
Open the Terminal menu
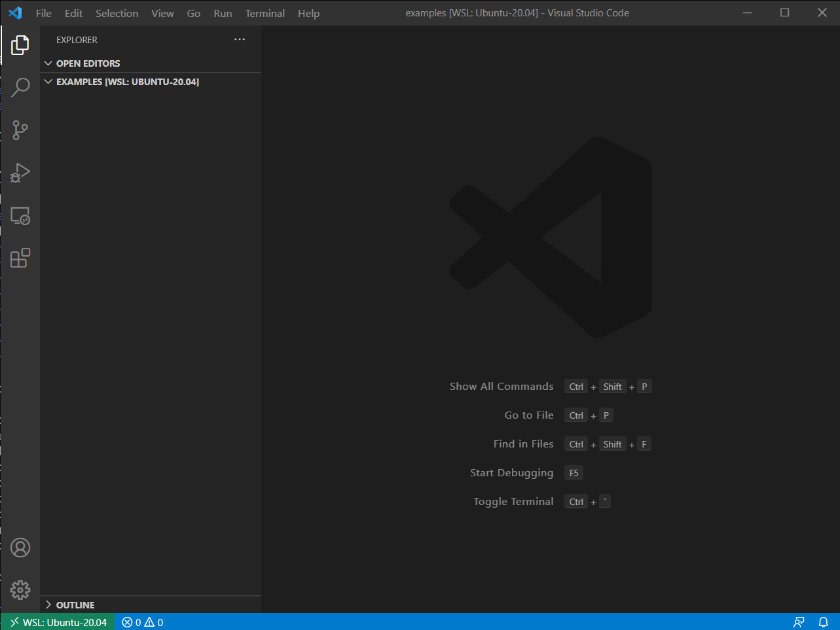[265, 13]
